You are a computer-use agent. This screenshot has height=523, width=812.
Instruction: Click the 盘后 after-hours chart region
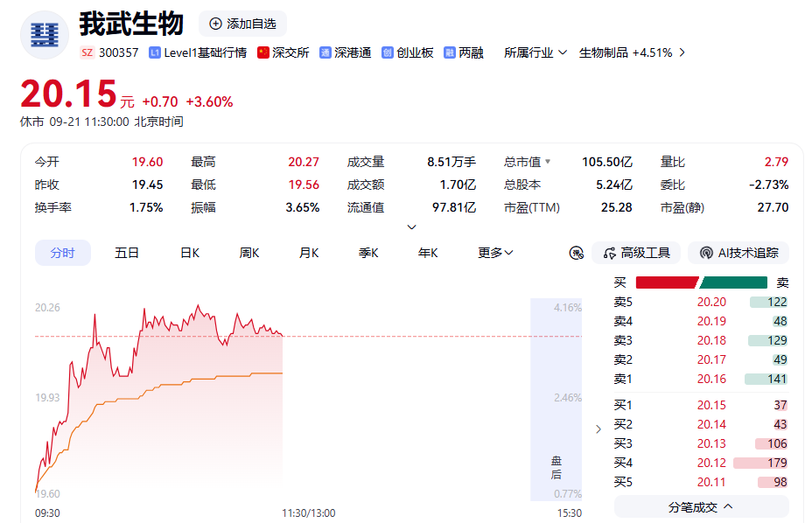[556, 399]
